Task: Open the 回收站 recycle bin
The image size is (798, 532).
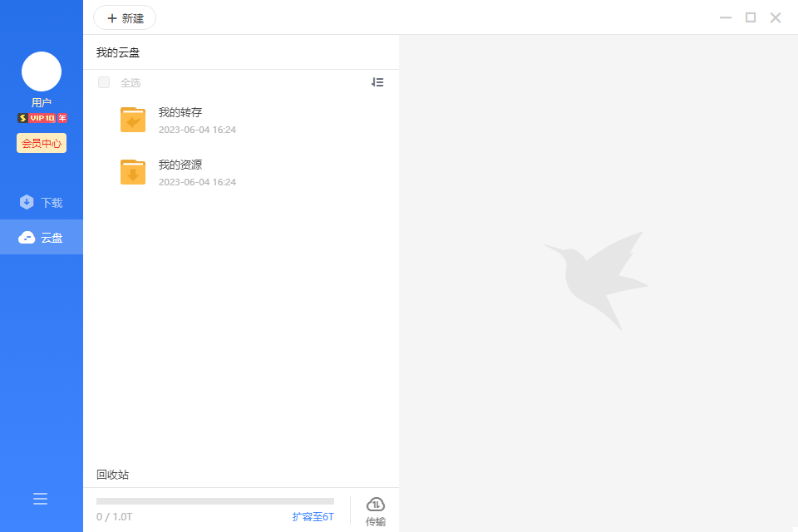Action: coord(112,475)
